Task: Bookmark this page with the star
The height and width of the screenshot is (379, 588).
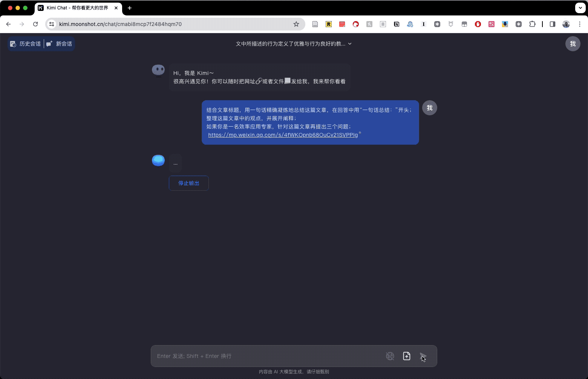Action: click(x=296, y=24)
